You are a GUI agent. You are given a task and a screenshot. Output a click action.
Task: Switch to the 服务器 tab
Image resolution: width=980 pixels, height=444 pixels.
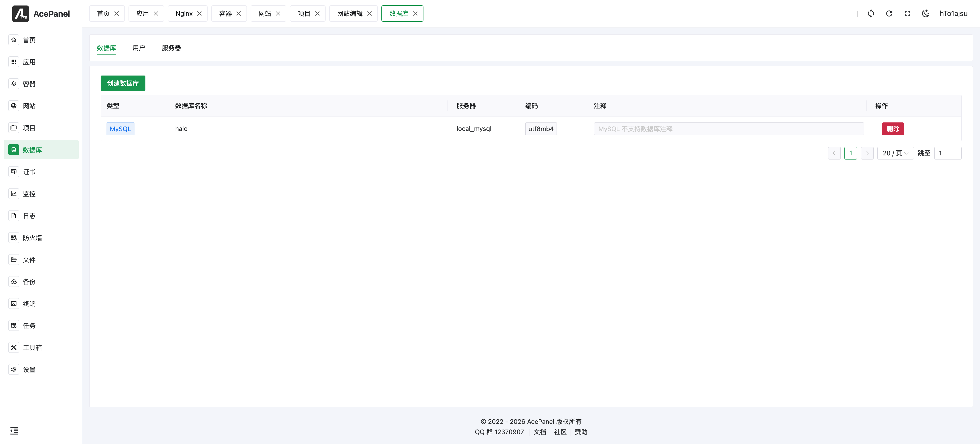tap(171, 48)
